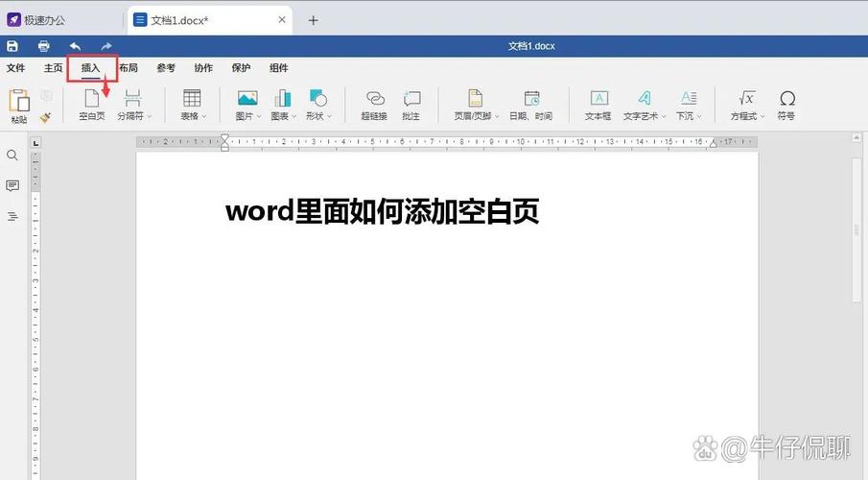Click the title text 文档1.docx in the blue bar
Screen dimensions: 868x480
[x=531, y=46]
